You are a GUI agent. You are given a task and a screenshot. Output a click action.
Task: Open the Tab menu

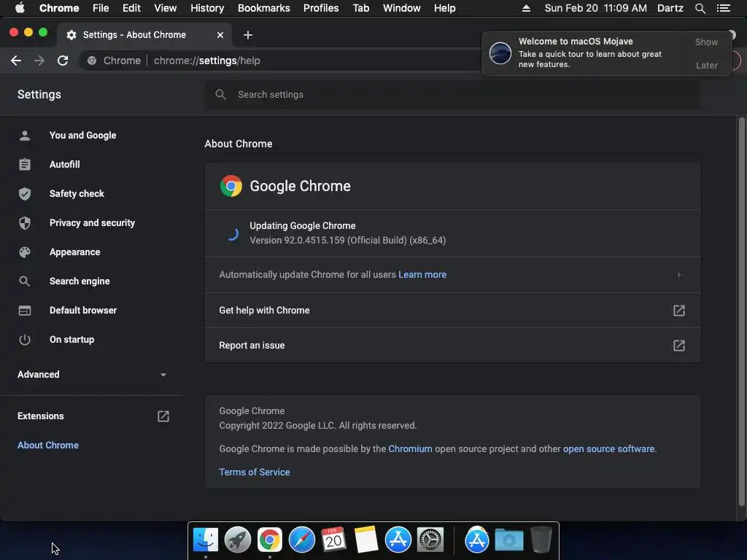pyautogui.click(x=360, y=8)
